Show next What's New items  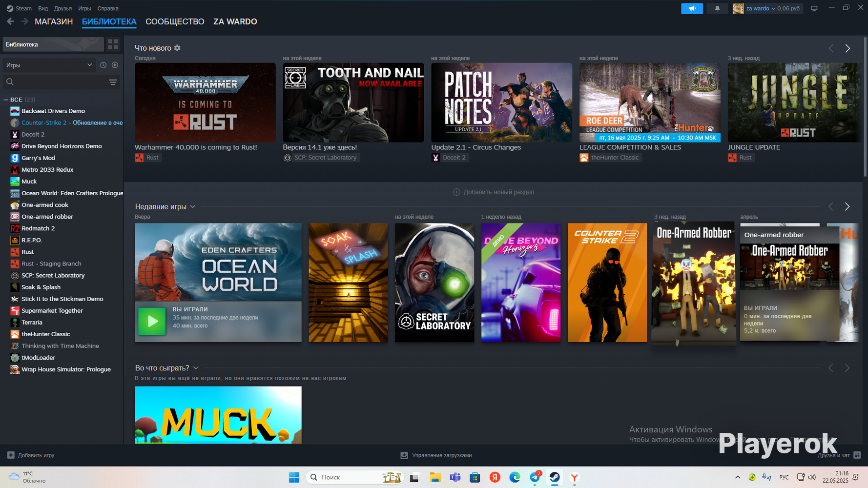coord(847,48)
